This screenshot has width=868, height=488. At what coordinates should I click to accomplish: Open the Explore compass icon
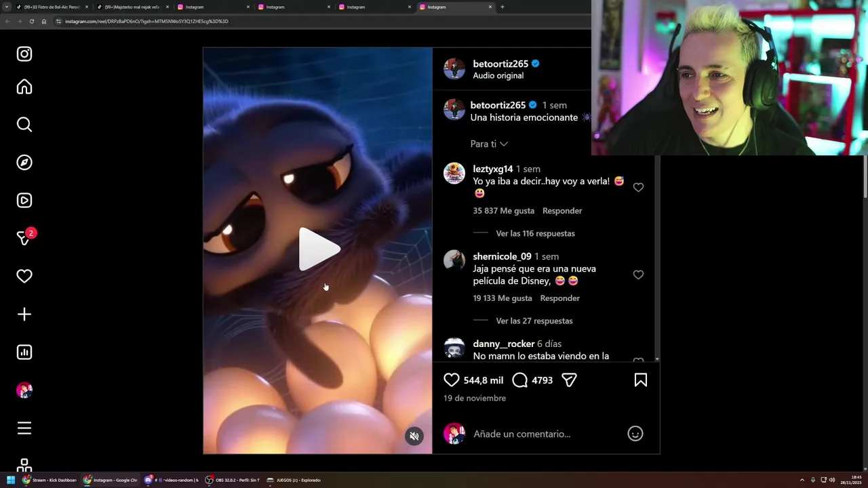pyautogui.click(x=24, y=163)
